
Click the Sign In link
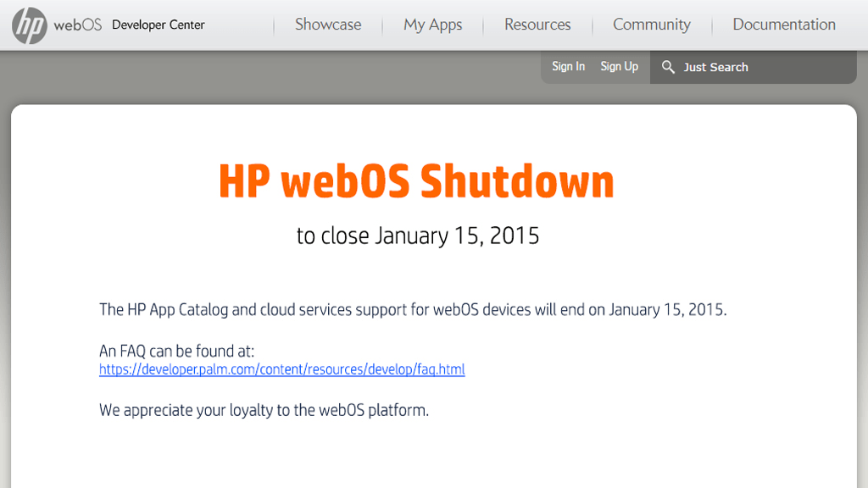tap(568, 66)
